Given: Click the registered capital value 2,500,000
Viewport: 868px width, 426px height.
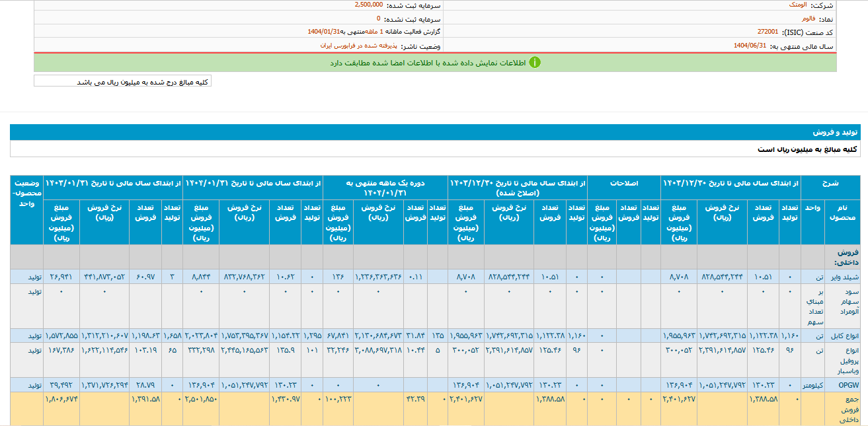Looking at the screenshot, I should pyautogui.click(x=368, y=5).
